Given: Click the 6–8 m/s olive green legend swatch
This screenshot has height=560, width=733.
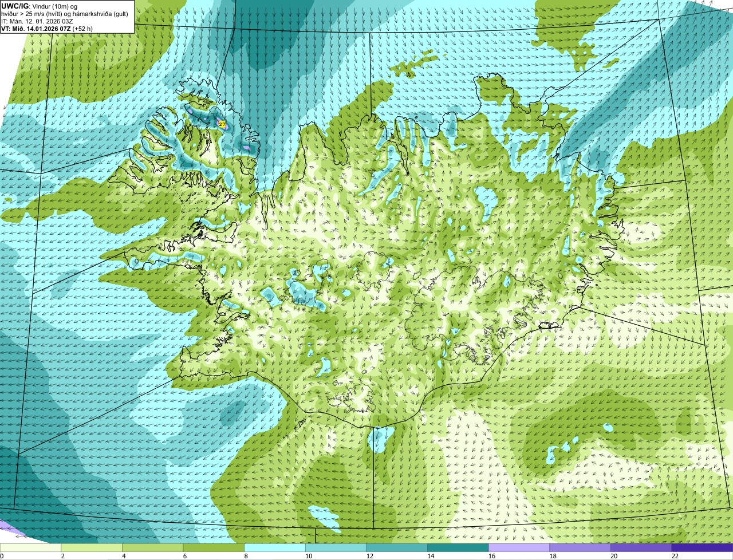Looking at the screenshot, I should click(x=214, y=547).
